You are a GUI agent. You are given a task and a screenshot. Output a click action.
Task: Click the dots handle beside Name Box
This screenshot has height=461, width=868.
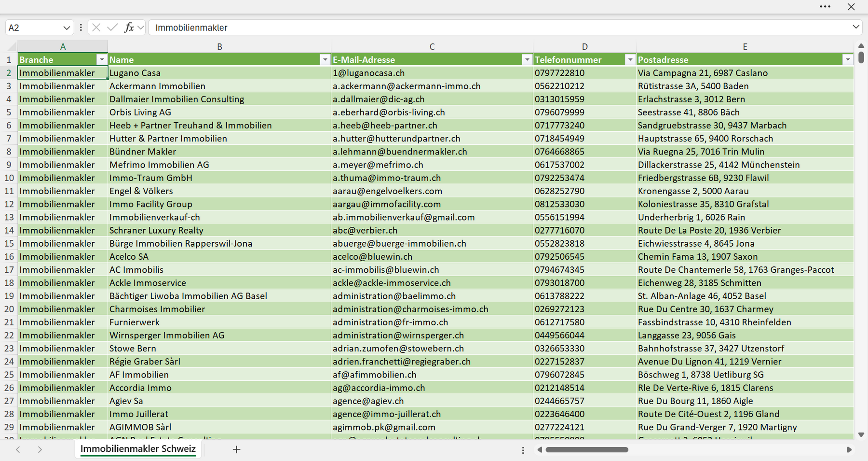(81, 28)
